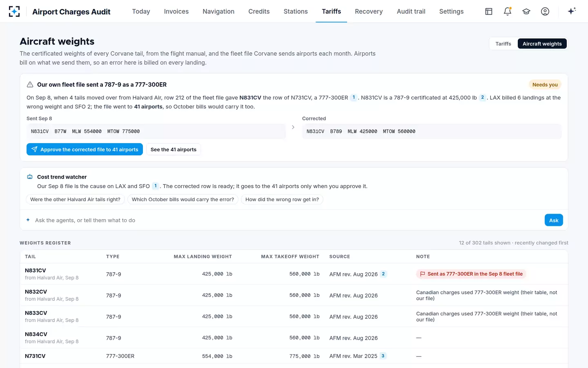
Task: Click the 'Sent as 777-300ER' flagged note
Action: [471, 274]
